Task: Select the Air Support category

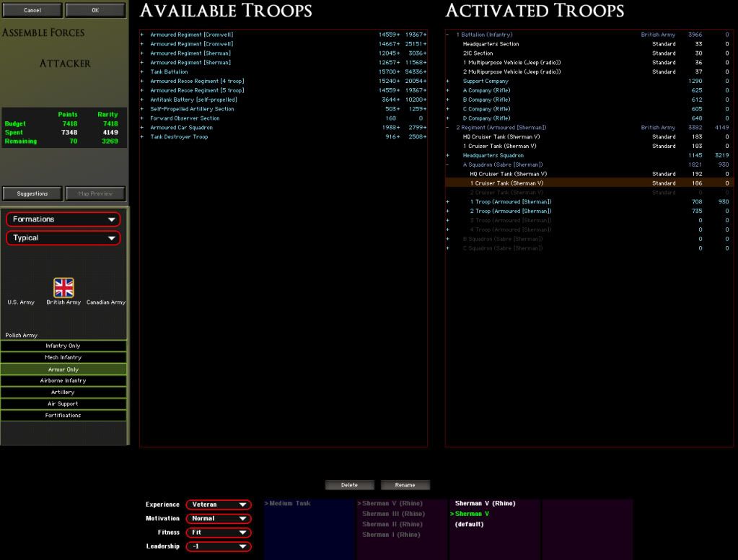Action: tap(63, 404)
